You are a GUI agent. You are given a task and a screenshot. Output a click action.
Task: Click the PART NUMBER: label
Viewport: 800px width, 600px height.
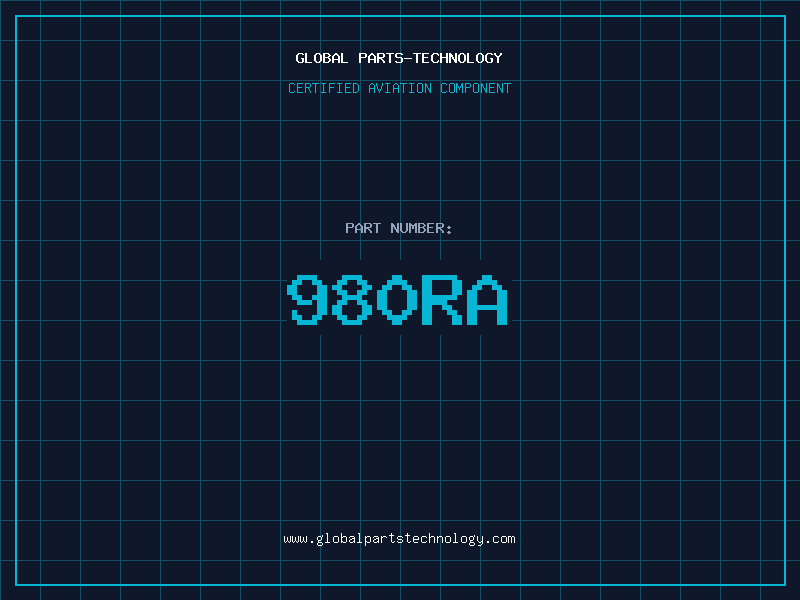(399, 228)
